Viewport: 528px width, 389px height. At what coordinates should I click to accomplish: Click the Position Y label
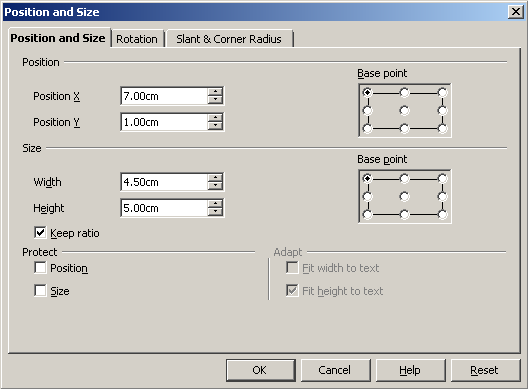tap(57, 122)
